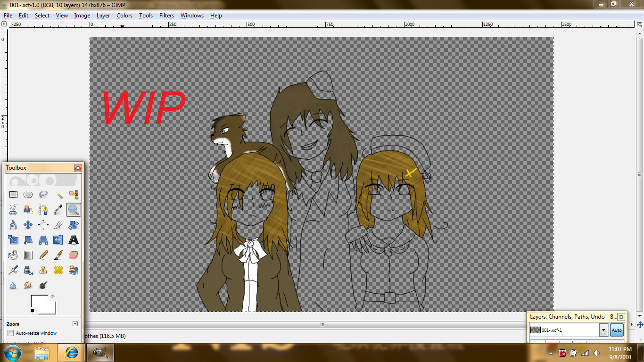Image resolution: width=644 pixels, height=362 pixels.
Task: Select the Eraser tool
Action: click(74, 255)
